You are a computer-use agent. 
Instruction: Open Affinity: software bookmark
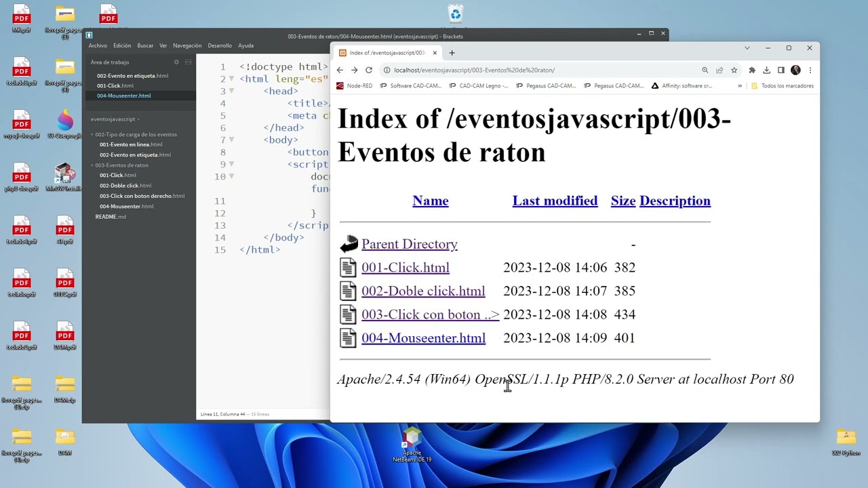pos(682,86)
